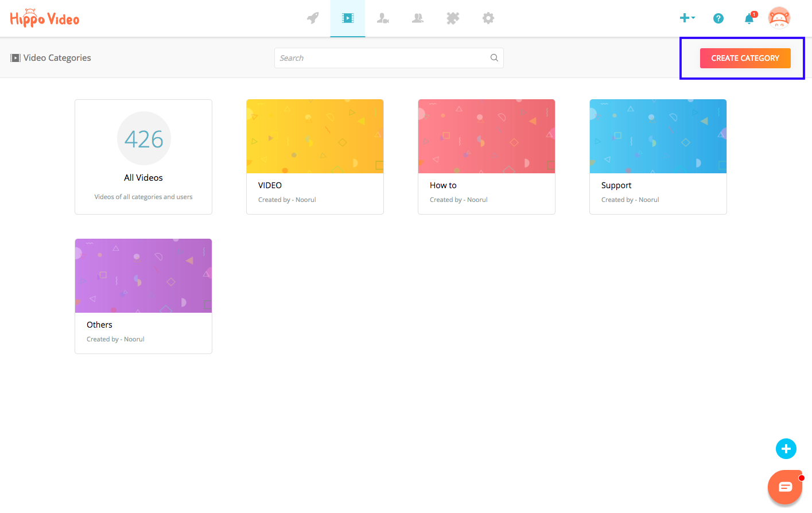Click the help question mark icon

tap(718, 18)
